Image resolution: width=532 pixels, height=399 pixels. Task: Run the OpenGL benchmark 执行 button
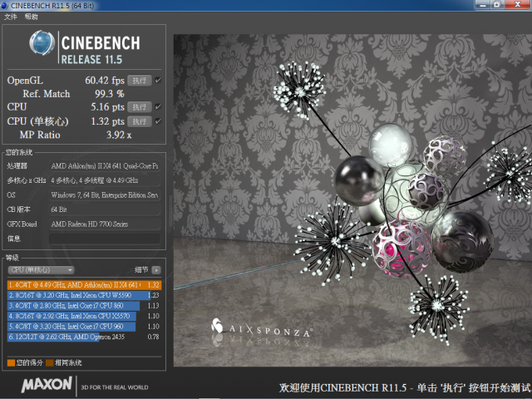click(140, 81)
